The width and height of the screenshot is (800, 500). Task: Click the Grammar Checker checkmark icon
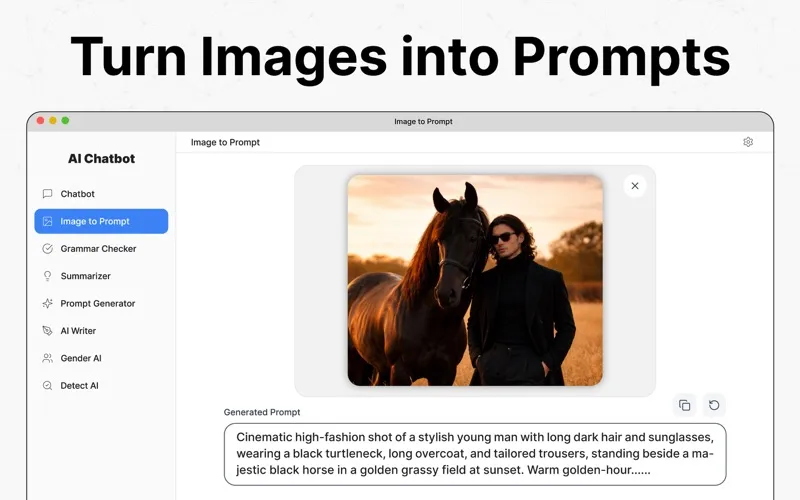(x=47, y=248)
